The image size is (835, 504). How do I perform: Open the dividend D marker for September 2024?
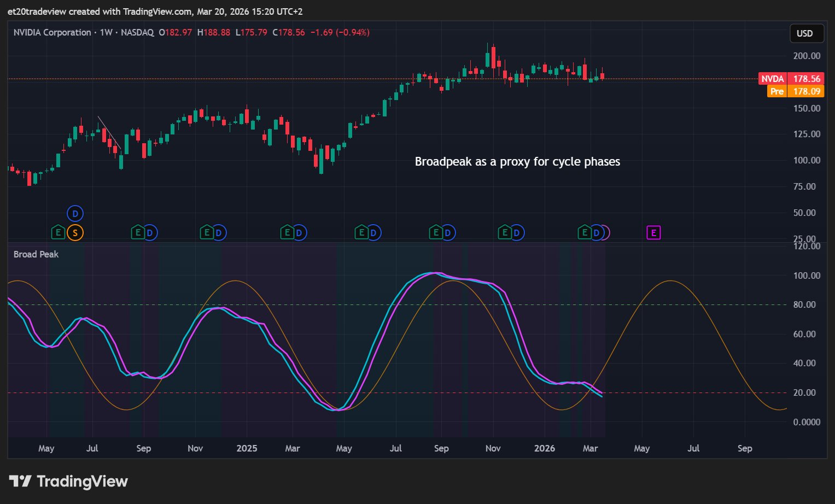pos(150,233)
